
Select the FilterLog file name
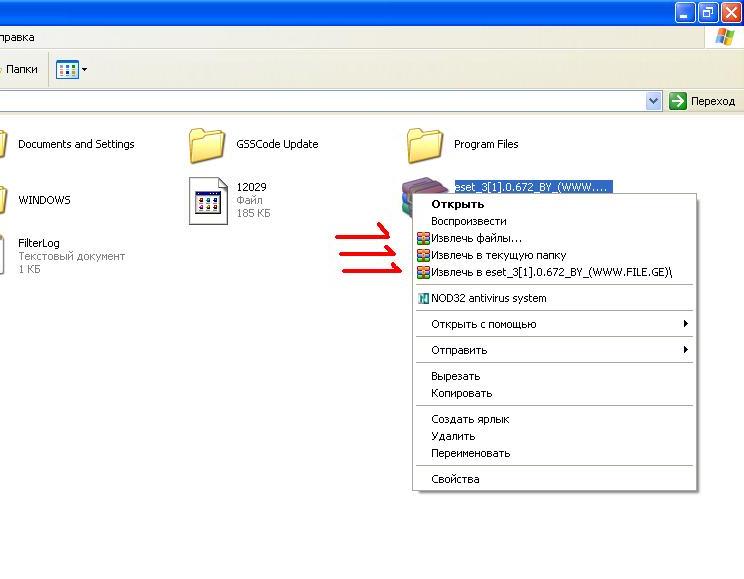[38, 243]
